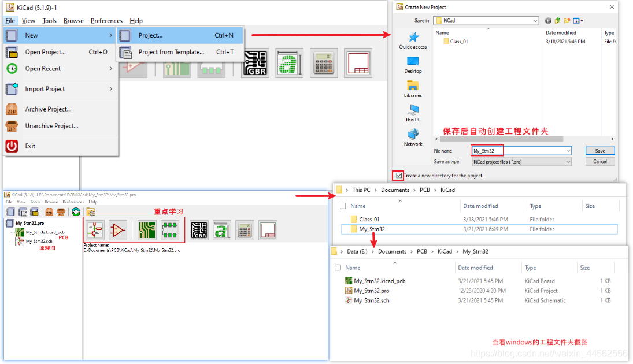Click Archive project ZIP icon in lower toolbar

pos(49,212)
